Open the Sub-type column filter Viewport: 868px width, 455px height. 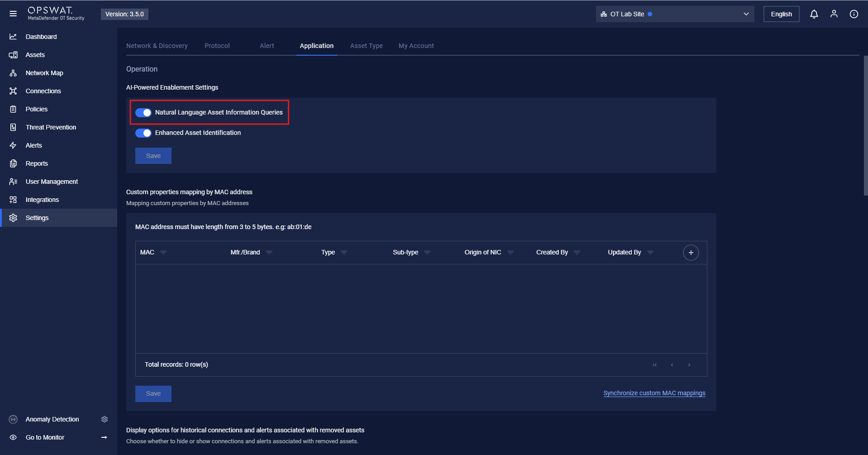(x=427, y=253)
